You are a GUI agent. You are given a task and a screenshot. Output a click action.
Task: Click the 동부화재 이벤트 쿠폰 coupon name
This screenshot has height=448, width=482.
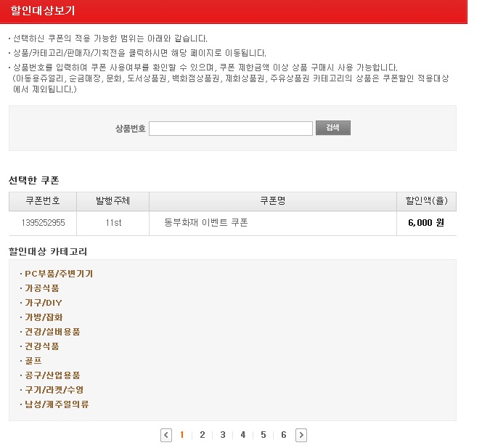pos(206,223)
